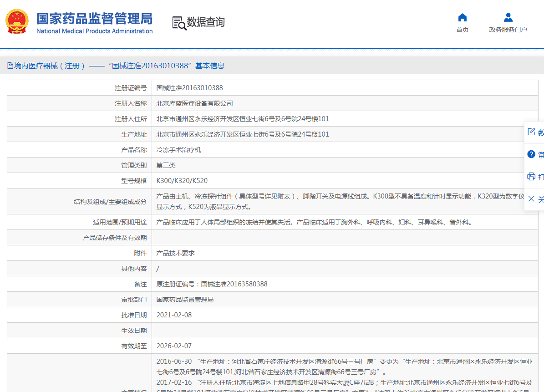Click the 其他内容 field label
This screenshot has width=544, height=392.
tap(134, 269)
